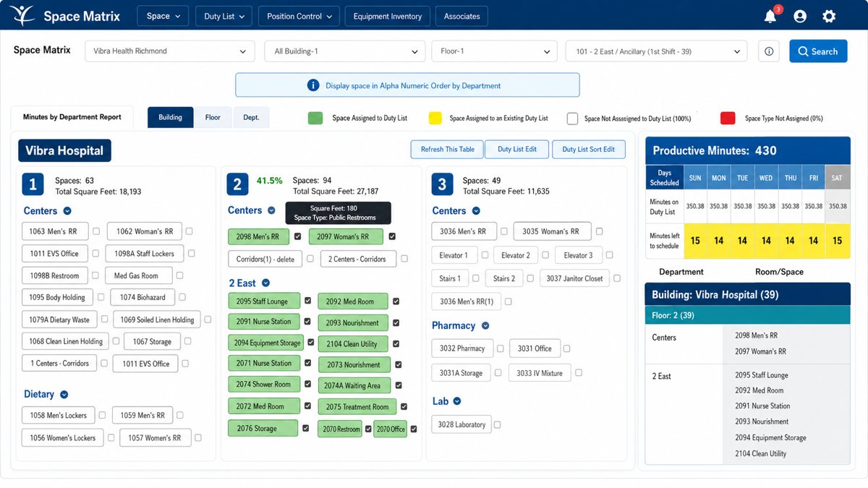Screen dimensions: 868x488
Task: Collapse Centers section in building 3
Action: pyautogui.click(x=476, y=211)
